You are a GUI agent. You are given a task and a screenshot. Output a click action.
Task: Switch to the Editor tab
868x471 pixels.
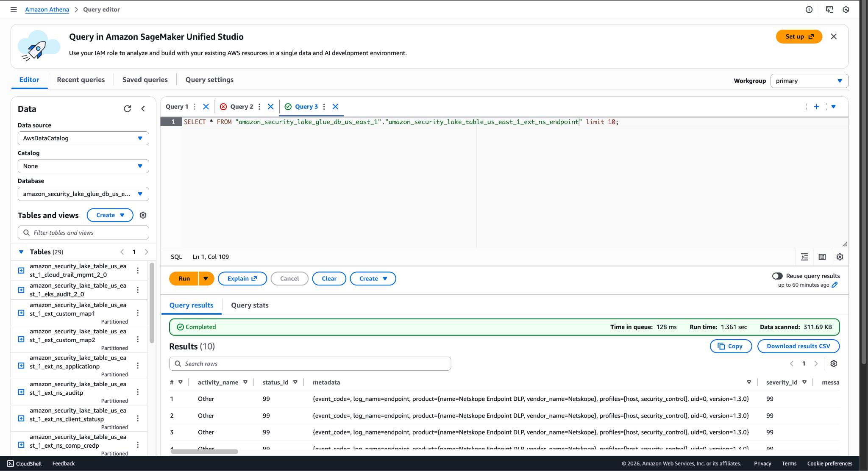point(29,80)
